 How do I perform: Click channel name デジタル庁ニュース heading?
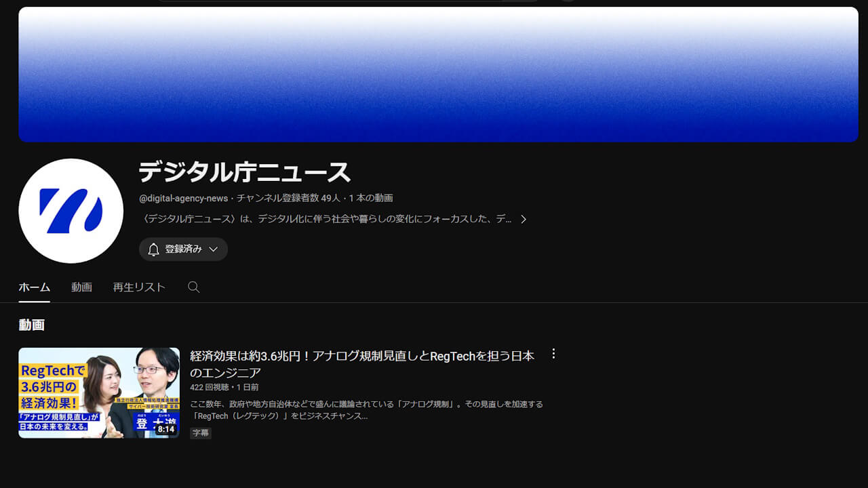click(245, 172)
